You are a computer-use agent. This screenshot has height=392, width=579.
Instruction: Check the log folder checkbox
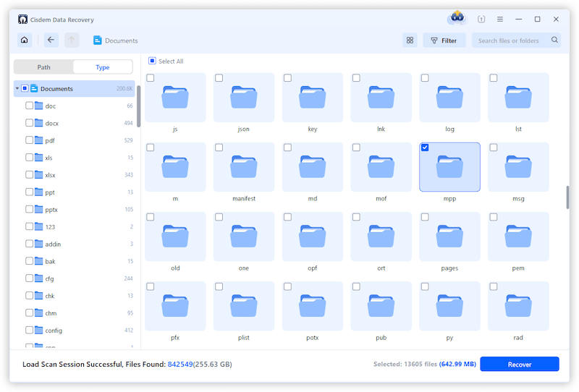tap(425, 78)
